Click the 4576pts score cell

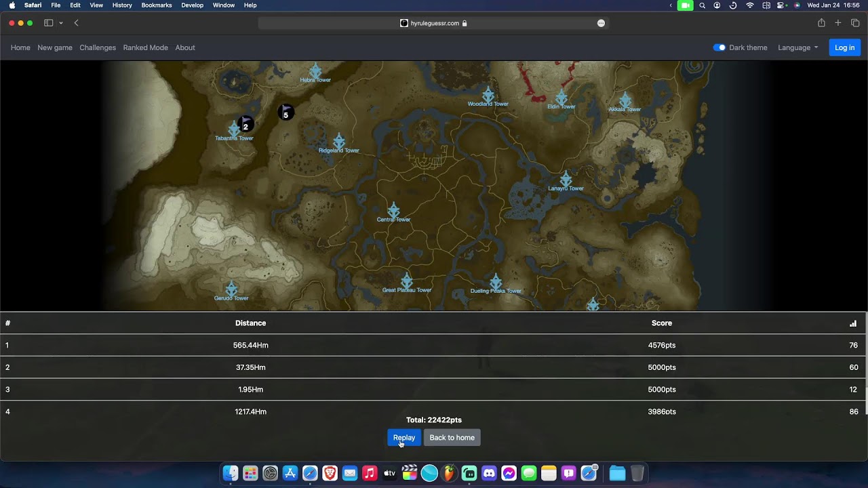[662, 346]
